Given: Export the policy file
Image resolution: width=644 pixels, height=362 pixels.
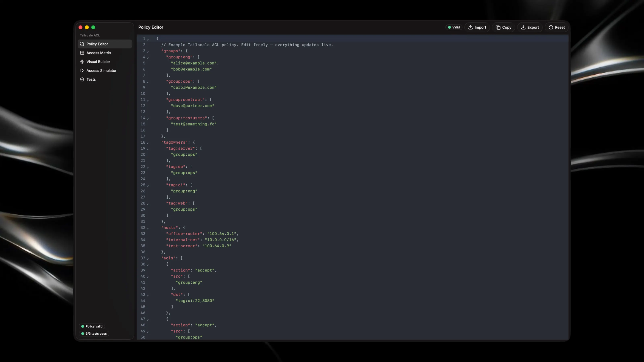Looking at the screenshot, I should point(530,27).
